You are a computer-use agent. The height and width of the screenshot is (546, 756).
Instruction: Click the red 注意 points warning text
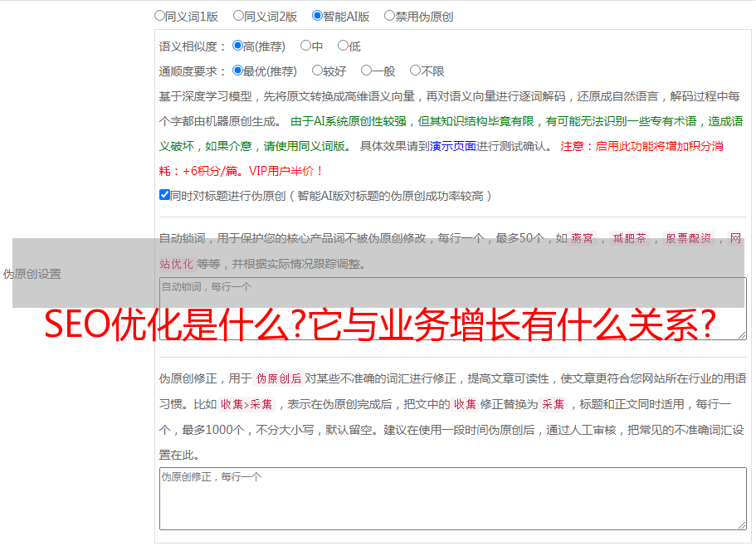[441, 158]
